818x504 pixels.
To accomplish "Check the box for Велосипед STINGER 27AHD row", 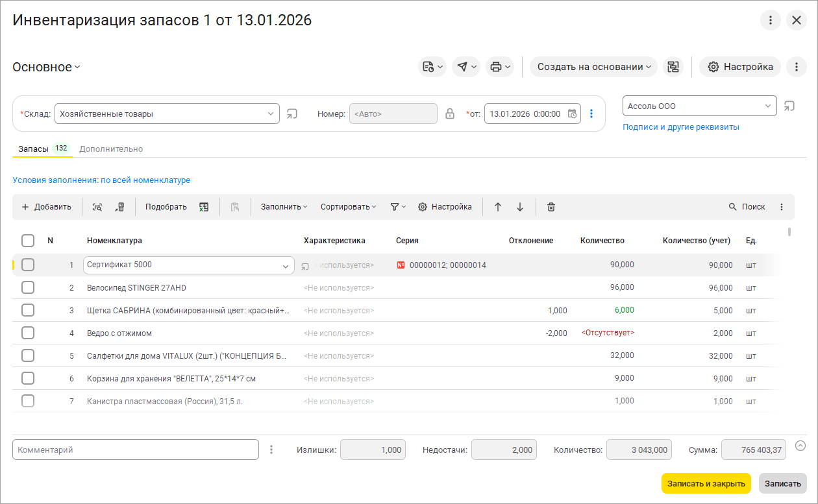I will (28, 287).
